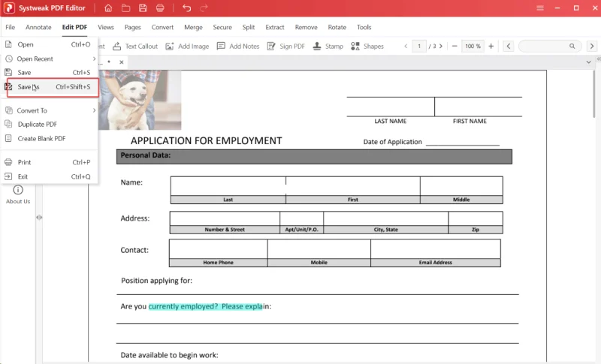Click the Email Address field box

point(436,249)
